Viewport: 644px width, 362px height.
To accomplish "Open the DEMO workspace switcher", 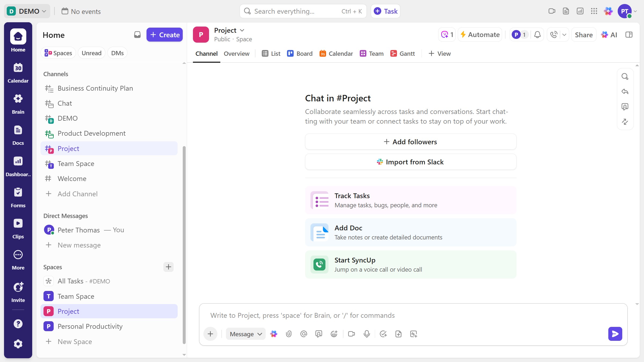I will tap(27, 11).
